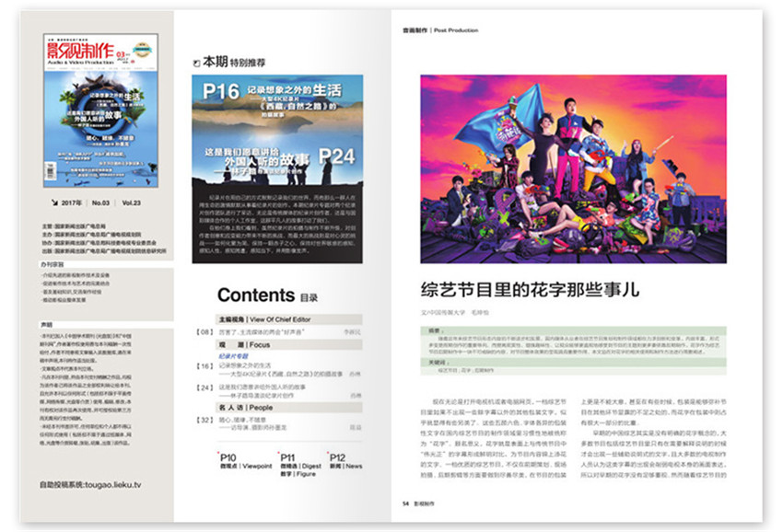Jump to P10 Viewpoint
783x532 pixels.
point(244,462)
